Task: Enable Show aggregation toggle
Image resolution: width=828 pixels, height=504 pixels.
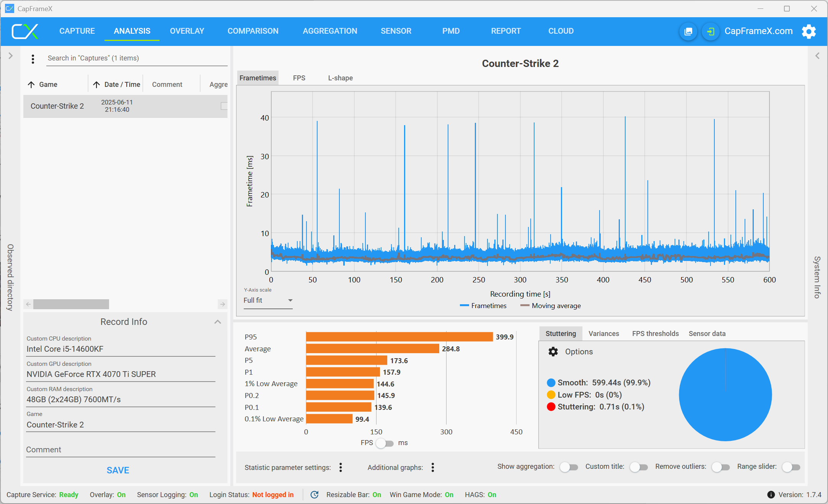Action: 569,467
